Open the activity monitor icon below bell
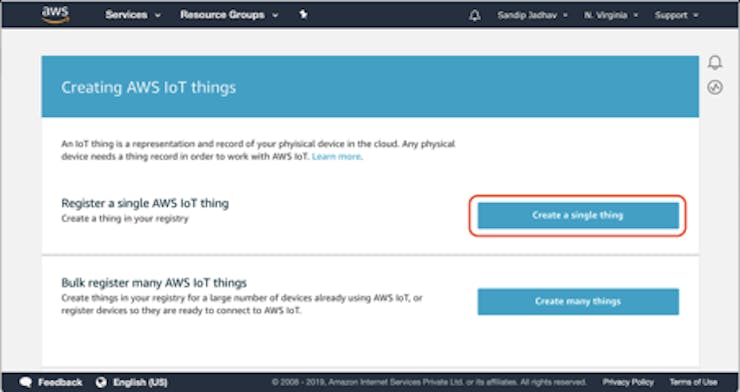The width and height of the screenshot is (740, 392). point(715,87)
